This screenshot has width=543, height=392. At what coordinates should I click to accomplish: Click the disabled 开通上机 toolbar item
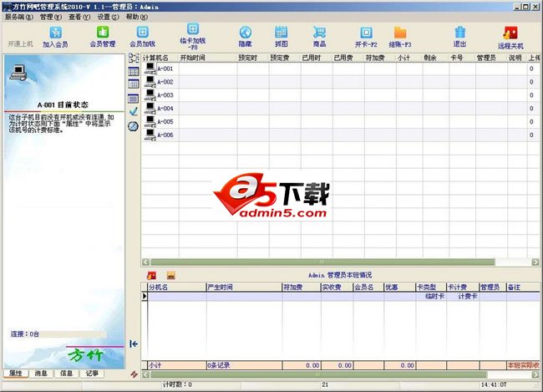point(20,43)
